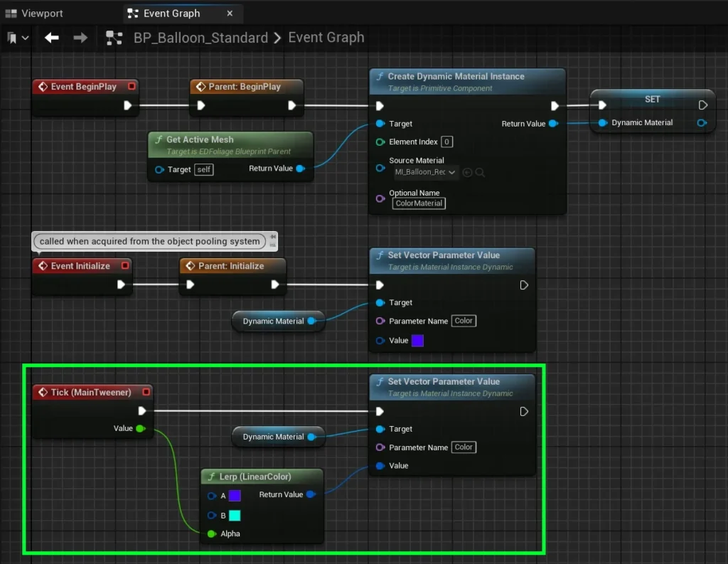
Task: Open the bookmarks dropdown in graph toolbar
Action: [x=18, y=38]
